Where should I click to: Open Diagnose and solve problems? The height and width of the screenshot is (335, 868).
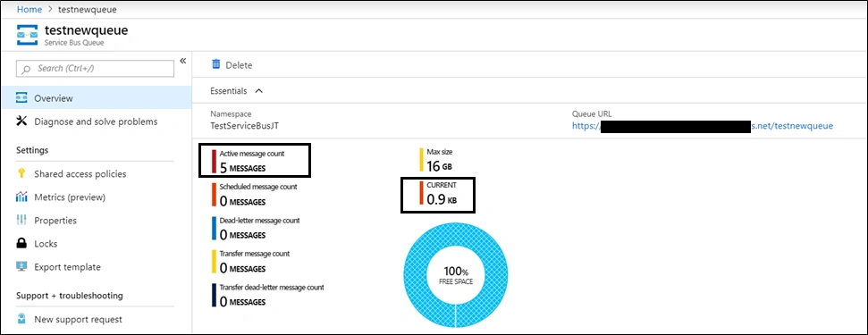pos(96,121)
